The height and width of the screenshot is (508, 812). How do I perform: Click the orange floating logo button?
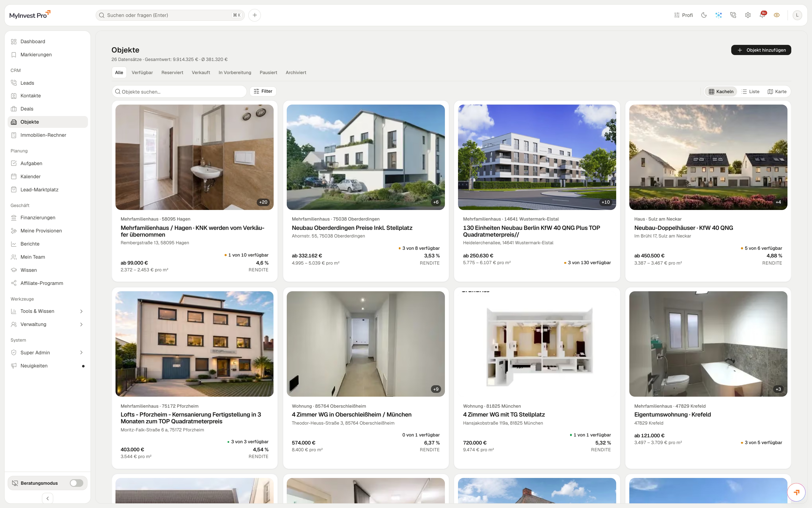796,493
